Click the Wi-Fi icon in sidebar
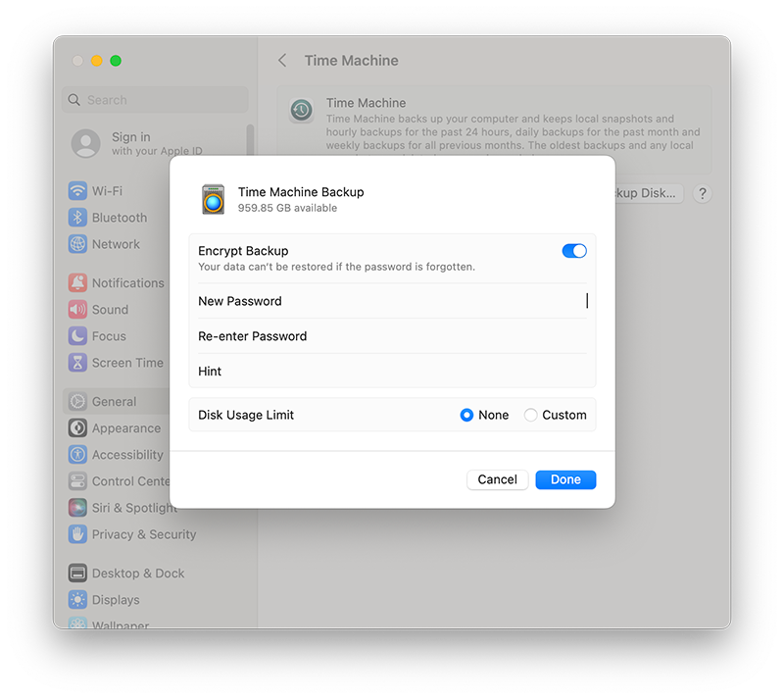Viewport: 784px width, 699px height. [x=77, y=191]
